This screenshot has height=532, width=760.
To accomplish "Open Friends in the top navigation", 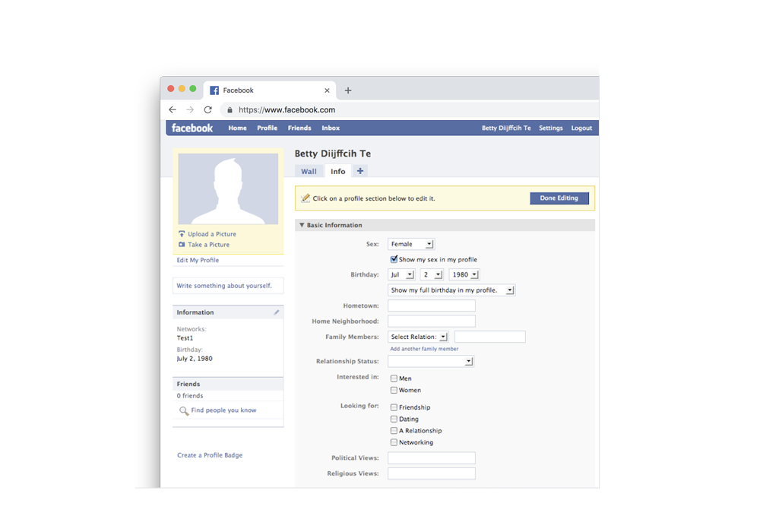I will (x=299, y=128).
